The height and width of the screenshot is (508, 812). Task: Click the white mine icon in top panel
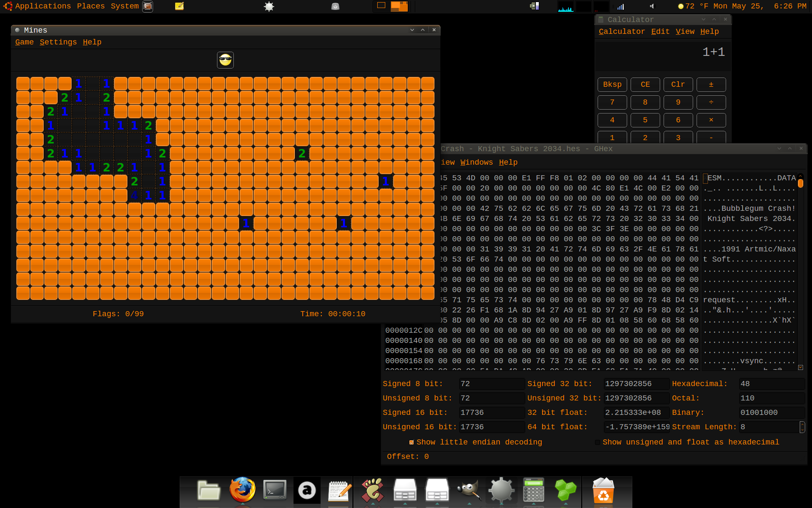click(x=269, y=6)
